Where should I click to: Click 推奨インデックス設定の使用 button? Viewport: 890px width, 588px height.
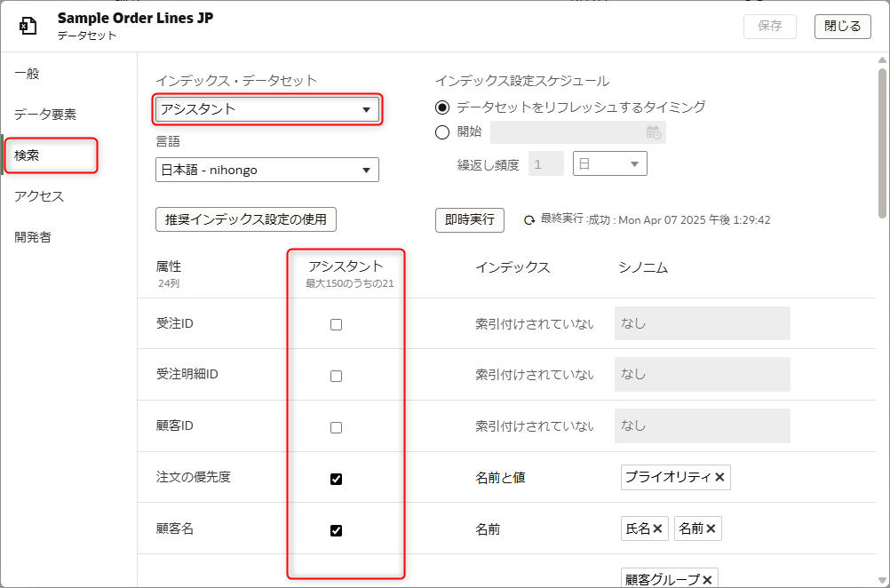coord(246,219)
